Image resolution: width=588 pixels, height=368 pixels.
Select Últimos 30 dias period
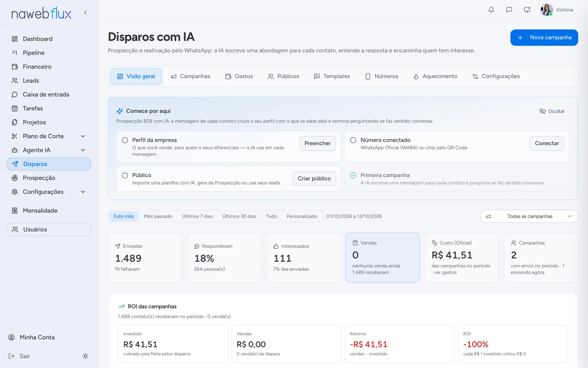[239, 216]
